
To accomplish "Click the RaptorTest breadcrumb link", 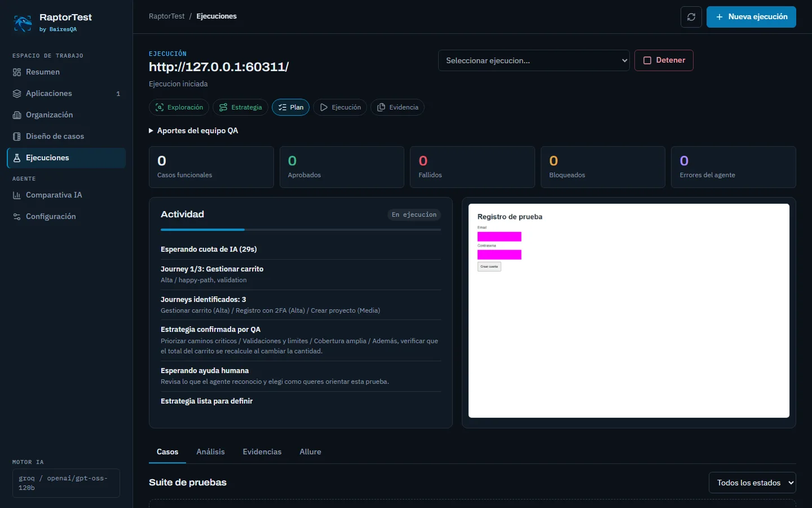I will [166, 16].
